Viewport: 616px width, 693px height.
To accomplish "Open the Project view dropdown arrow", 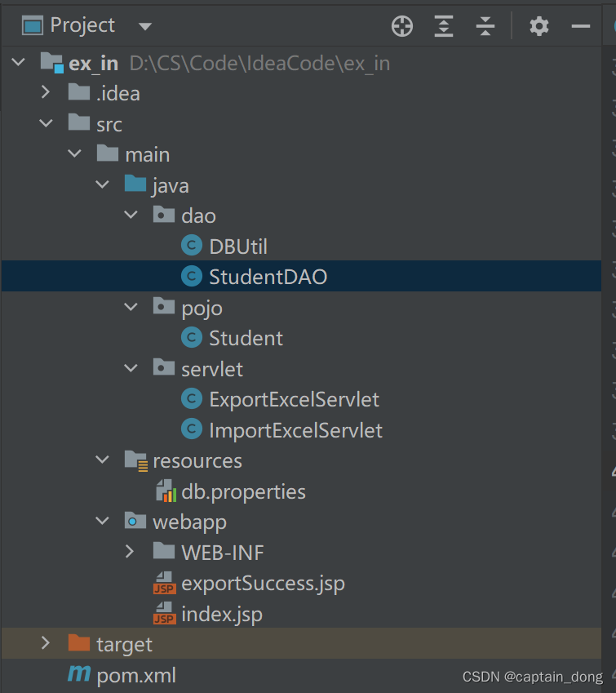I will 144,25.
